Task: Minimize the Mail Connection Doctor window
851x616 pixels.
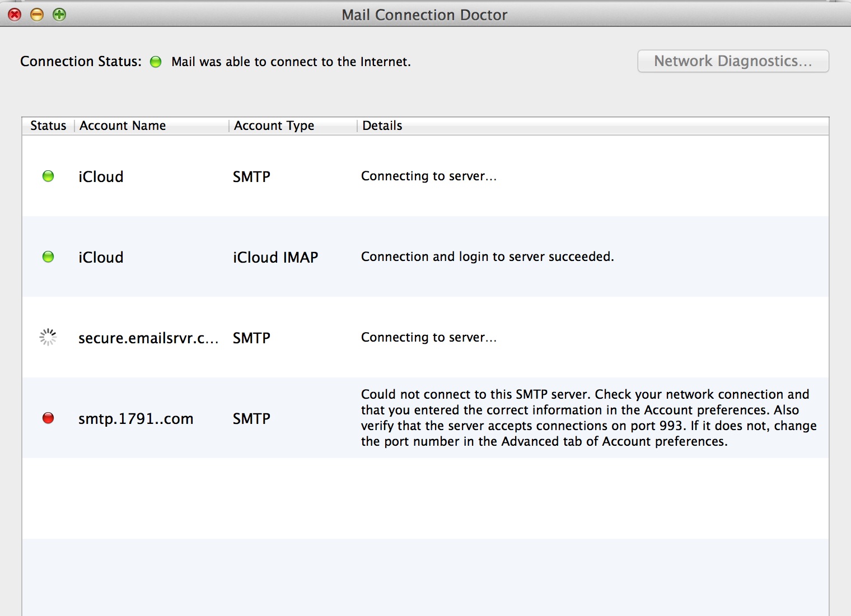Action: [x=37, y=15]
